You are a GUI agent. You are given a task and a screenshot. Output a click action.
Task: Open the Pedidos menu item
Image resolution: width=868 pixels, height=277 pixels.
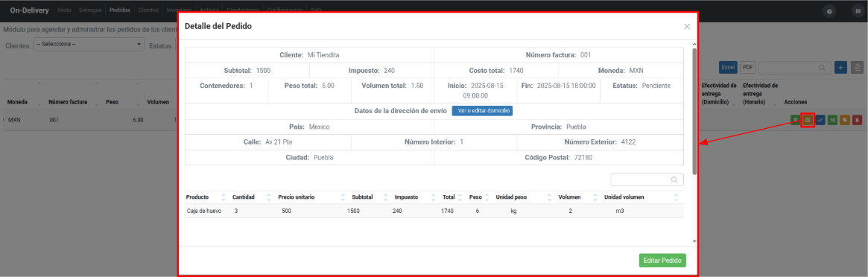pyautogui.click(x=119, y=10)
